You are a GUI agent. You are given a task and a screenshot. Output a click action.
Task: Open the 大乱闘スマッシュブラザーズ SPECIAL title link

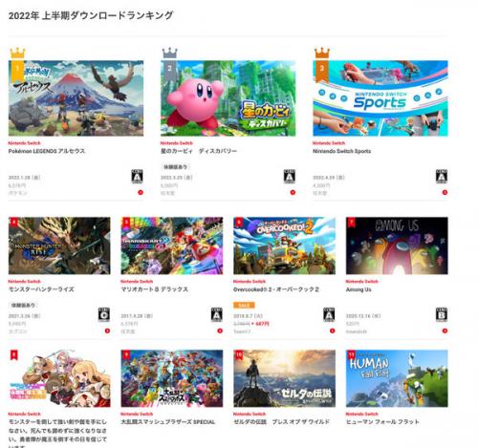168,422
